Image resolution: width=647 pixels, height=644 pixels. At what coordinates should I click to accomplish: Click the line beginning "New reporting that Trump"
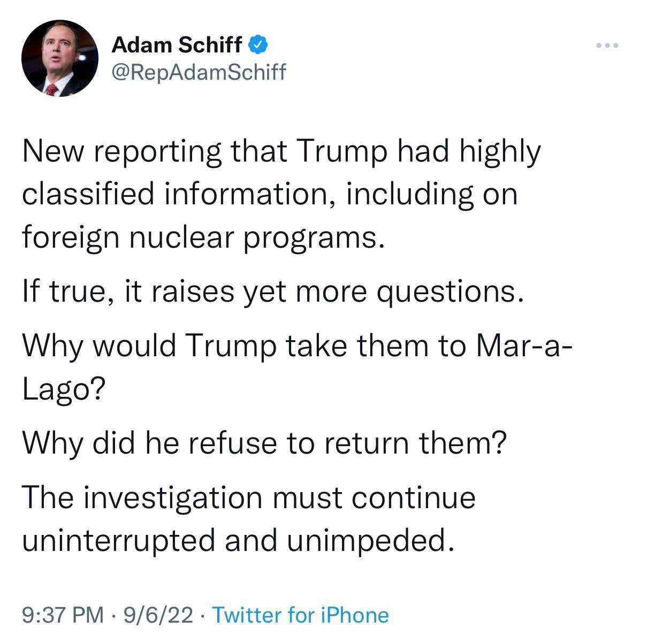[281, 153]
